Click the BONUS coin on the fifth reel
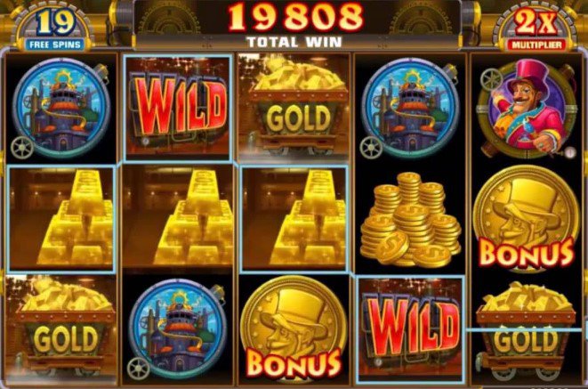This screenshot has height=389, width=588. [526, 219]
